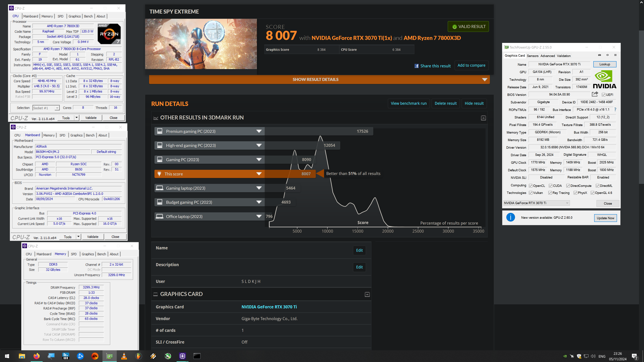Switch to CPU-Z in the taskbar
The image size is (644, 362).
182,356
